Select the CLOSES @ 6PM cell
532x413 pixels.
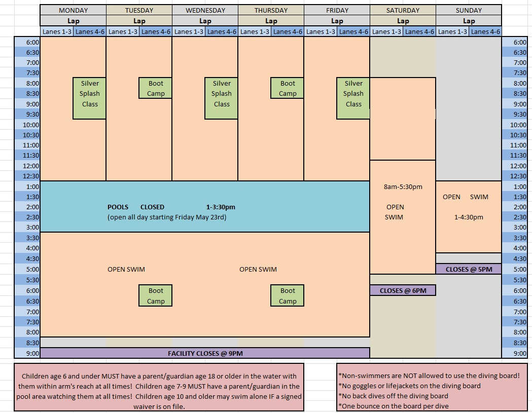[x=403, y=290]
